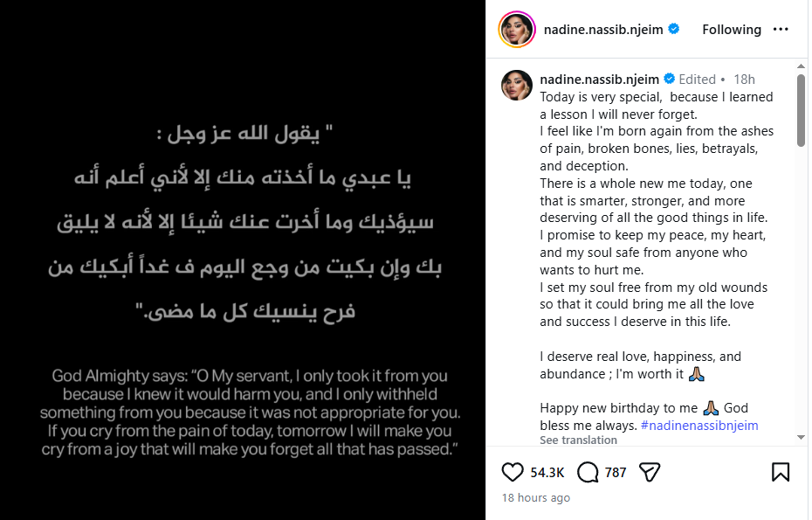Click the caption author's avatar
The width and height of the screenshot is (812, 520).
tap(516, 86)
